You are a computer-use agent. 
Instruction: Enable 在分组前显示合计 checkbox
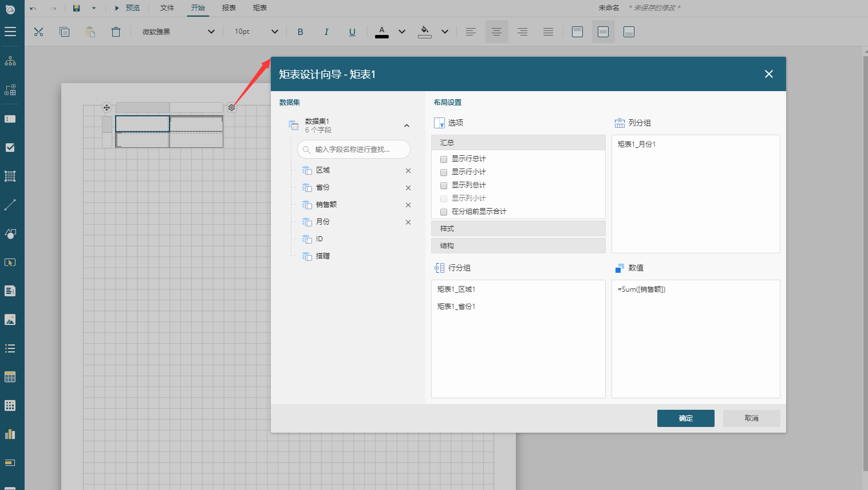coord(444,212)
